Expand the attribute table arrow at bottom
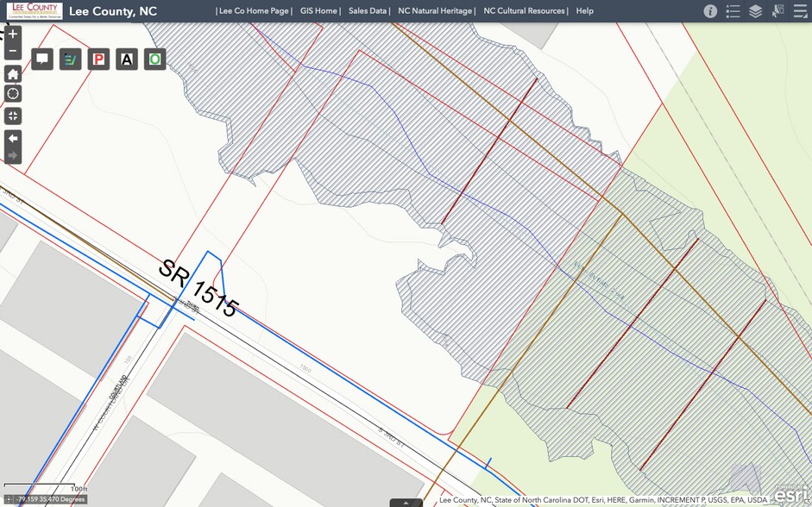Image resolution: width=812 pixels, height=507 pixels. click(406, 503)
